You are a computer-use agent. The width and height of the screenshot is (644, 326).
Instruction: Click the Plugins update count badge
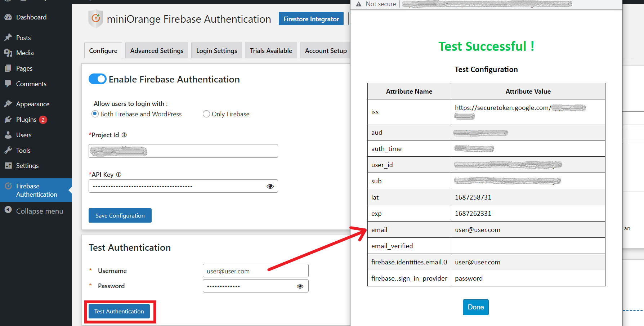(43, 120)
